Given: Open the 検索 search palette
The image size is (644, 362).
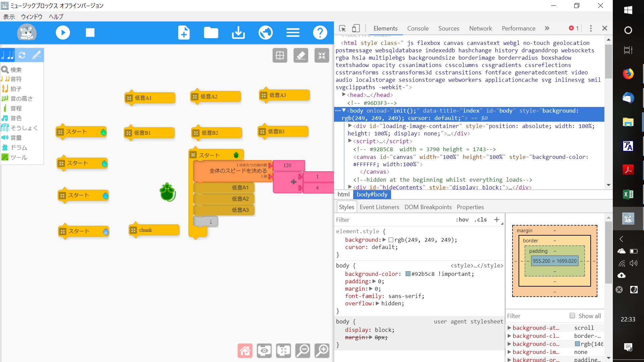Looking at the screenshot, I should (12, 70).
